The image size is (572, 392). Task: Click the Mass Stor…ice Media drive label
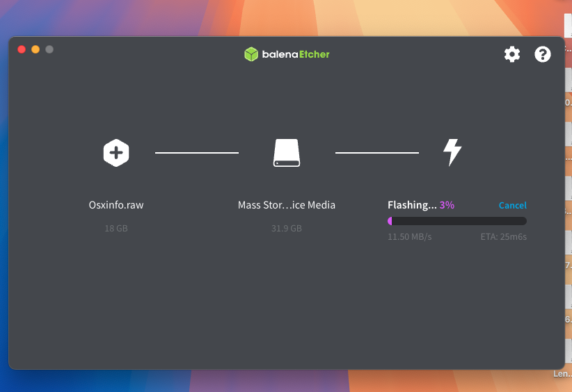pos(287,205)
